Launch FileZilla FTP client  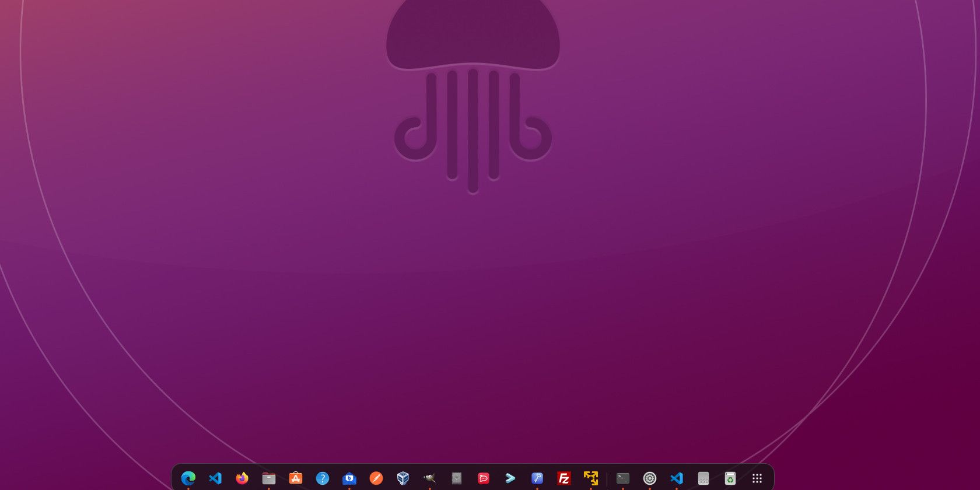tap(564, 478)
